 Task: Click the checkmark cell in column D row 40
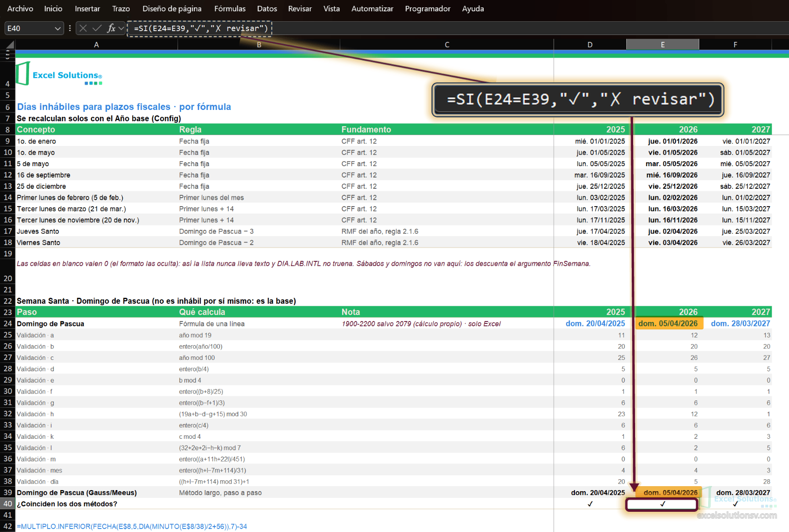tap(590, 504)
